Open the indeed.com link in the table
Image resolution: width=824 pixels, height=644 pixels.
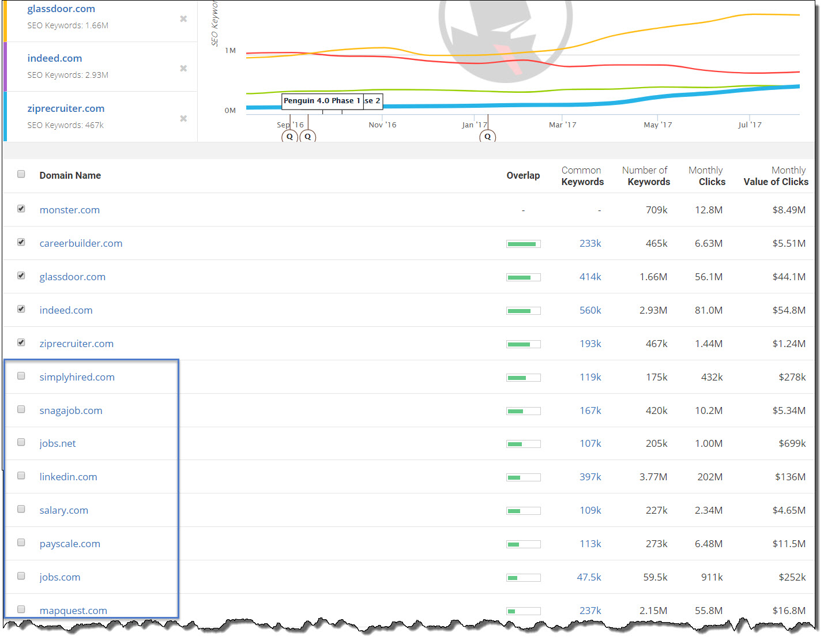tap(66, 310)
